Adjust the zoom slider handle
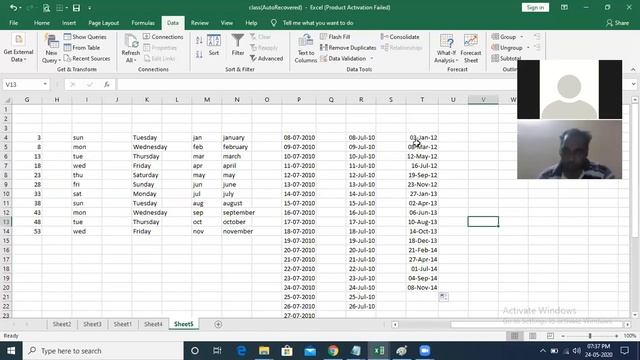640x360 pixels. click(590, 336)
